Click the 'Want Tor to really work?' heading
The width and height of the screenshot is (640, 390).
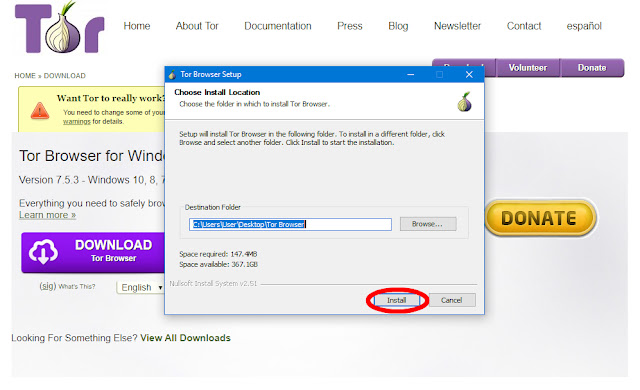tap(111, 98)
